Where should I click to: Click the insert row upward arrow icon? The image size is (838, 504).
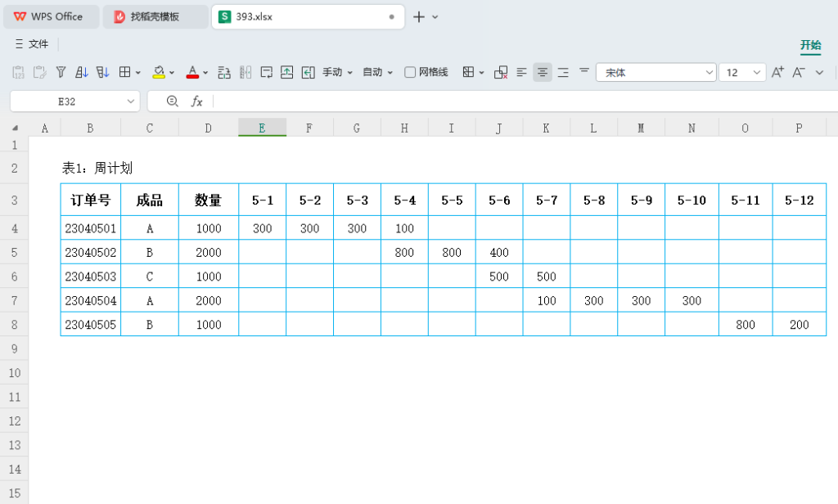(x=287, y=72)
